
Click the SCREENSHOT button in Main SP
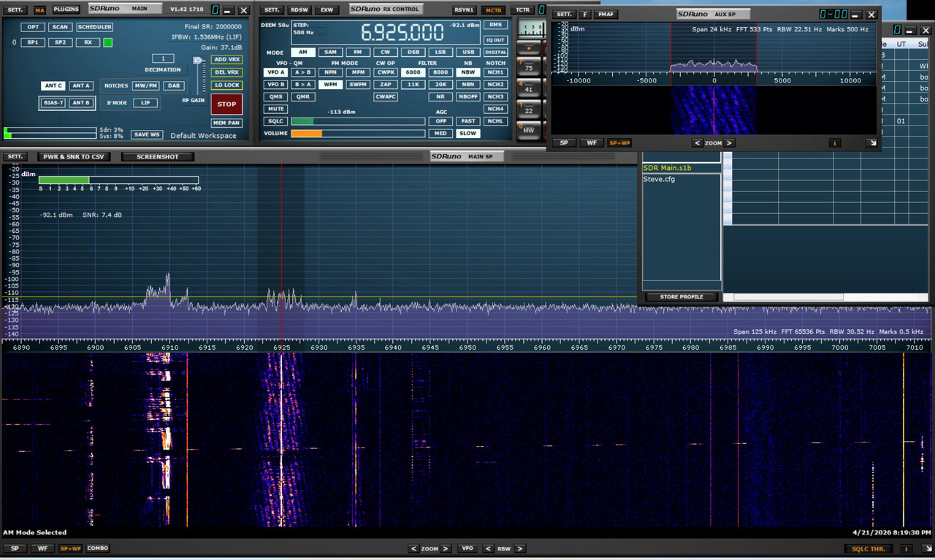coord(159,157)
